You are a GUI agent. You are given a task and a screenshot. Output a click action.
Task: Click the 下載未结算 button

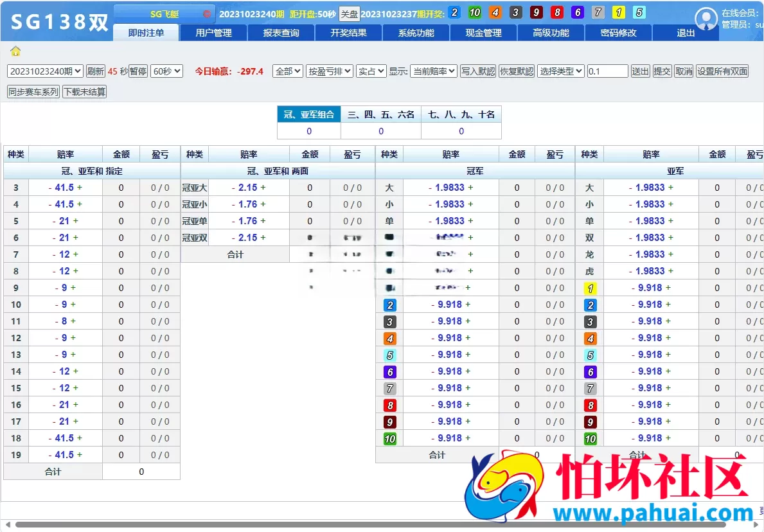85,92
